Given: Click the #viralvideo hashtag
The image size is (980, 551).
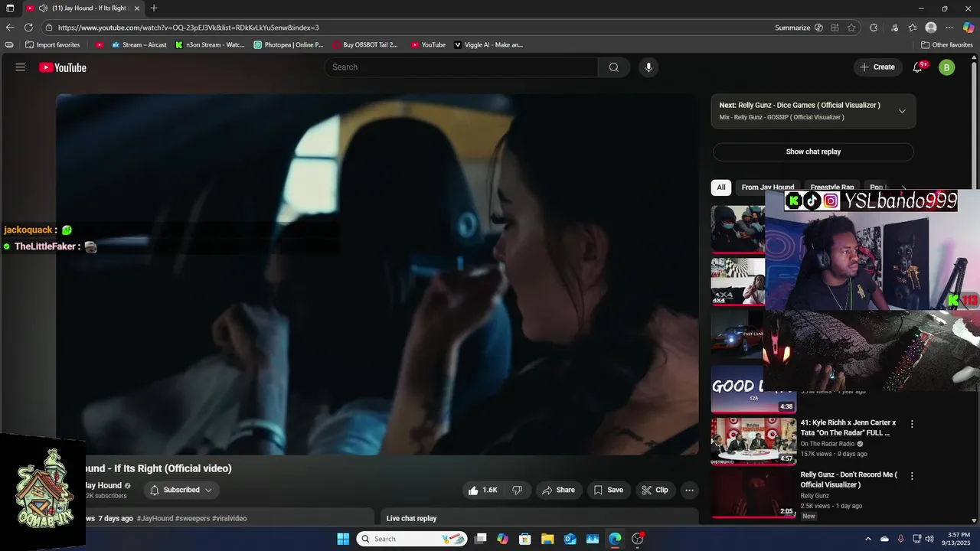Looking at the screenshot, I should point(230,519).
